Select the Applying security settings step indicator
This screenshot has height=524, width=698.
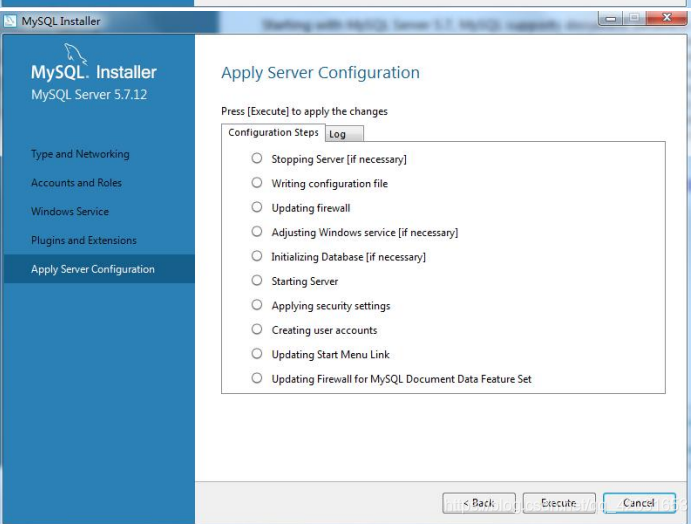click(x=257, y=305)
